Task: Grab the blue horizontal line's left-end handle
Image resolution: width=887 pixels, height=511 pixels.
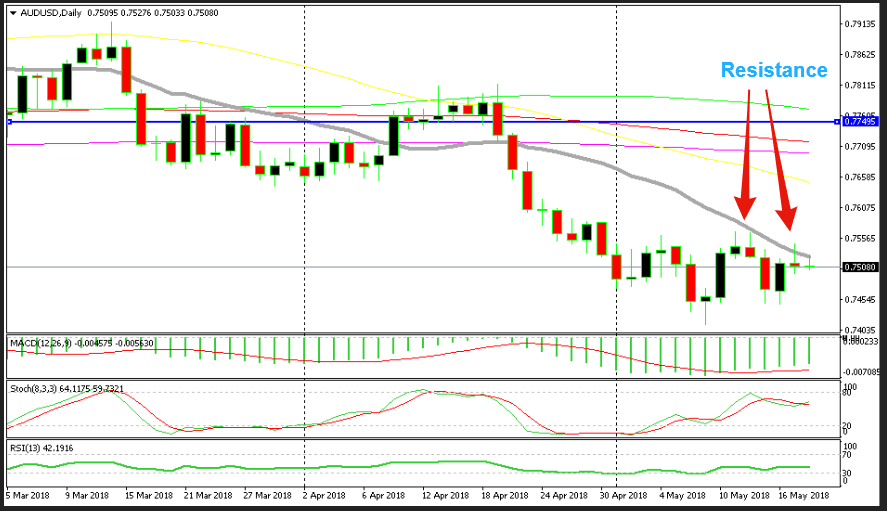Action: click(9, 122)
